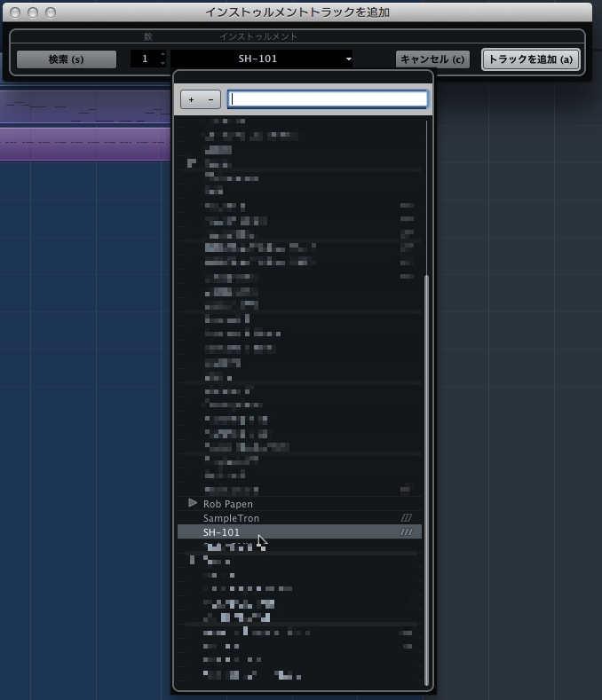Collapse all with the minus button

tap(211, 99)
